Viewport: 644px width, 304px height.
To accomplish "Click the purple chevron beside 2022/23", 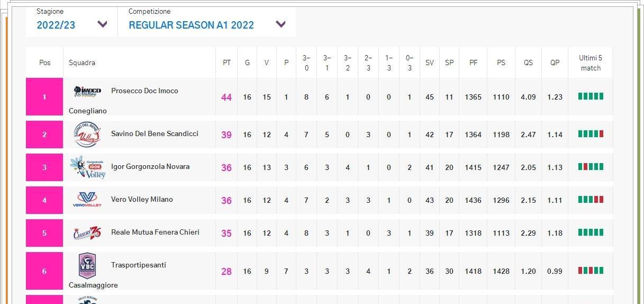I will (x=103, y=24).
